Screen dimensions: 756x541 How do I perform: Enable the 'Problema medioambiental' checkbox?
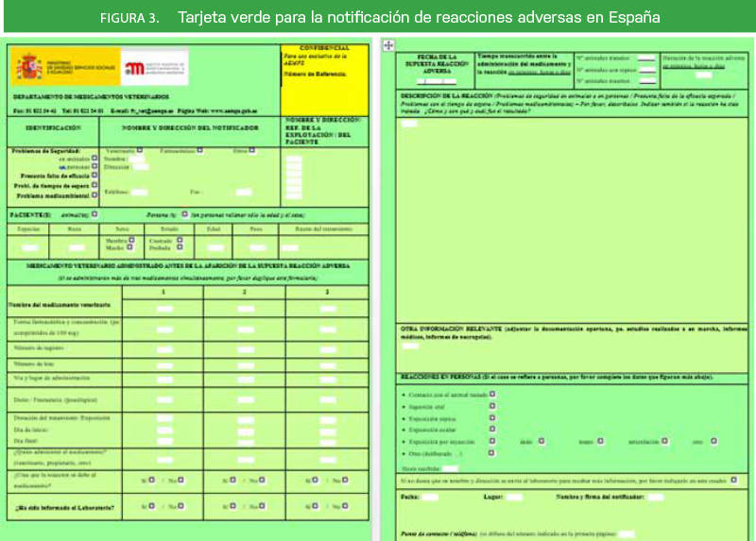point(94,195)
